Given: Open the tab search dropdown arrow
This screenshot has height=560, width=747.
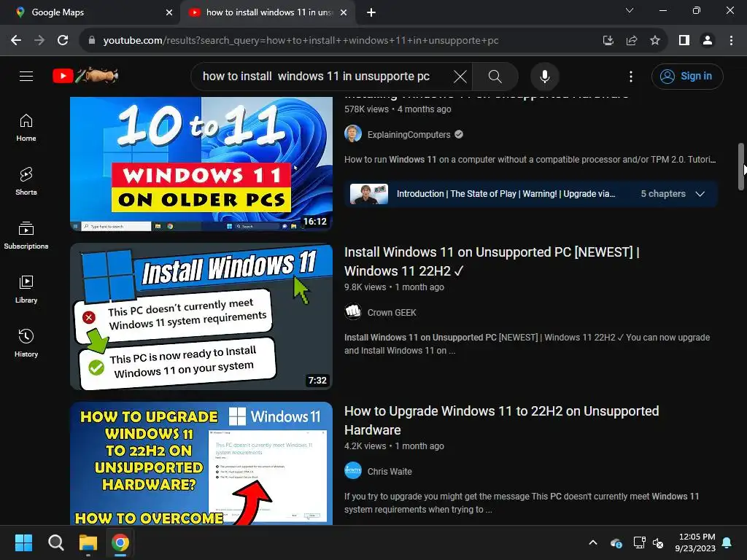Looking at the screenshot, I should pyautogui.click(x=630, y=10).
